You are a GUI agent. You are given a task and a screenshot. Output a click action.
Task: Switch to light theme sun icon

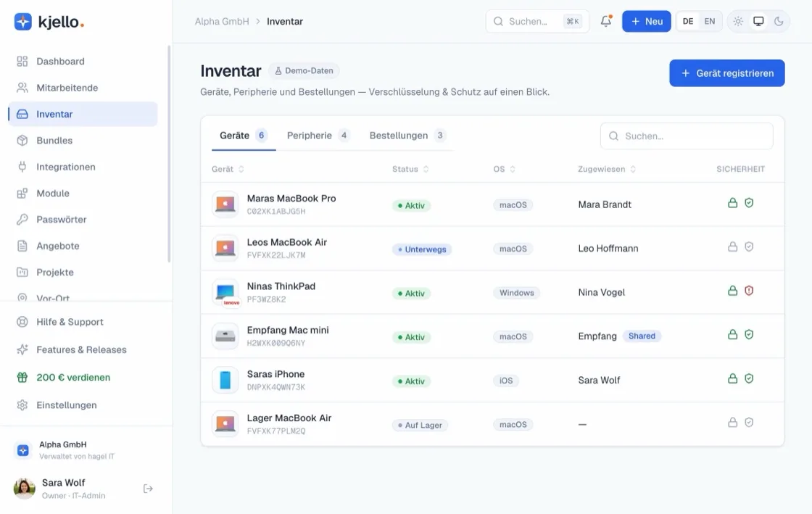(738, 21)
